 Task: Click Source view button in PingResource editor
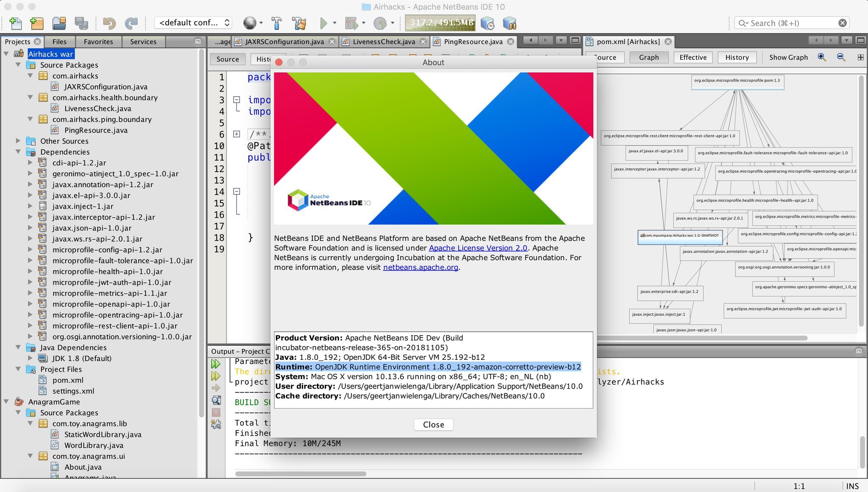[228, 59]
